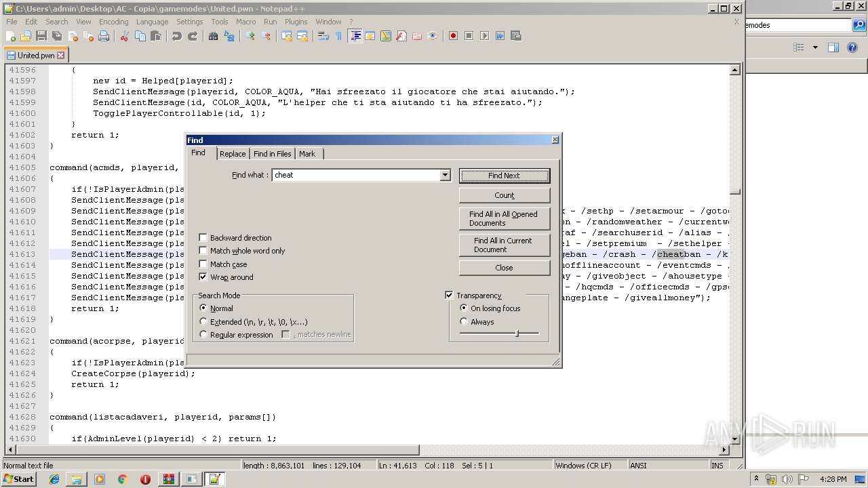The image size is (868, 488).
Task: Click the Zoom In toolbar icon
Action: [x=250, y=36]
